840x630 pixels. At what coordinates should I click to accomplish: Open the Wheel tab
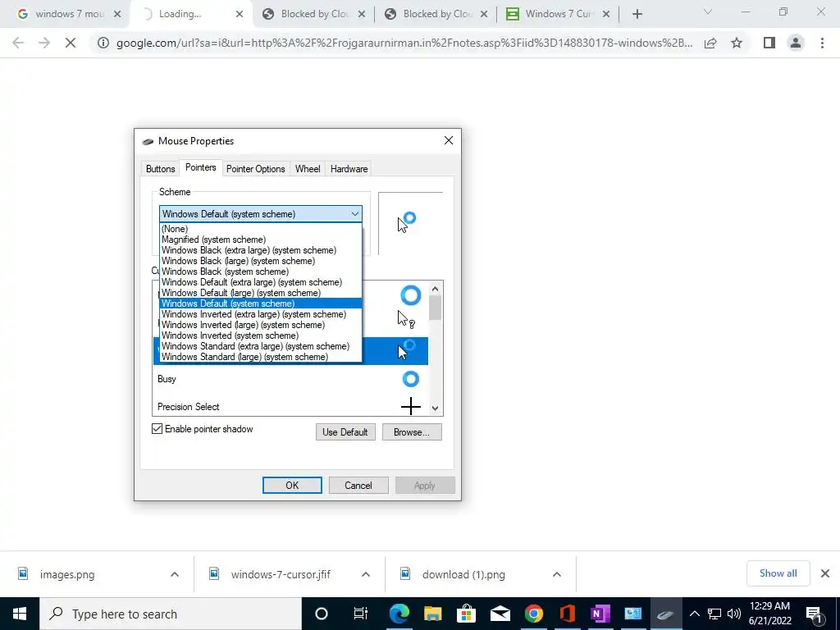[308, 169]
